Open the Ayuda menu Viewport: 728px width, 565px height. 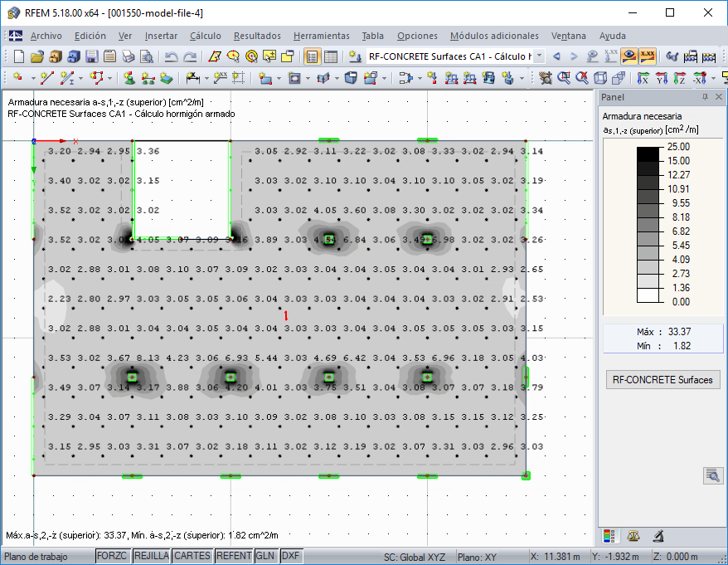(x=613, y=36)
